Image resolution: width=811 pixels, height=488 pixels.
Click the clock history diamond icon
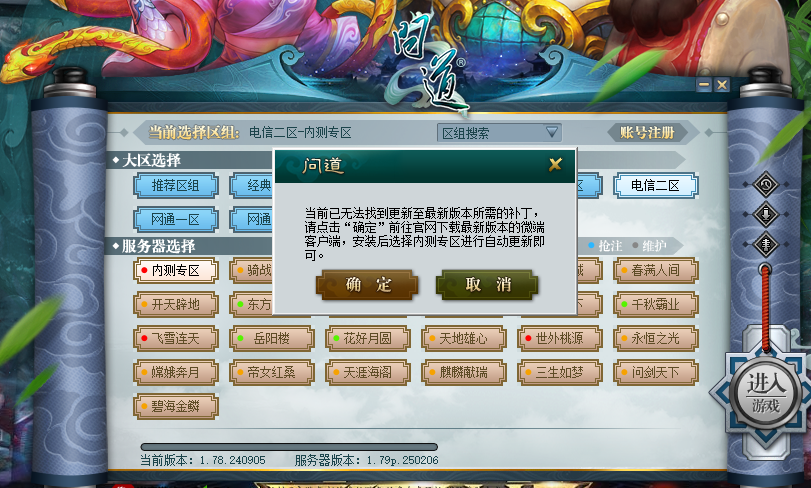click(x=765, y=185)
